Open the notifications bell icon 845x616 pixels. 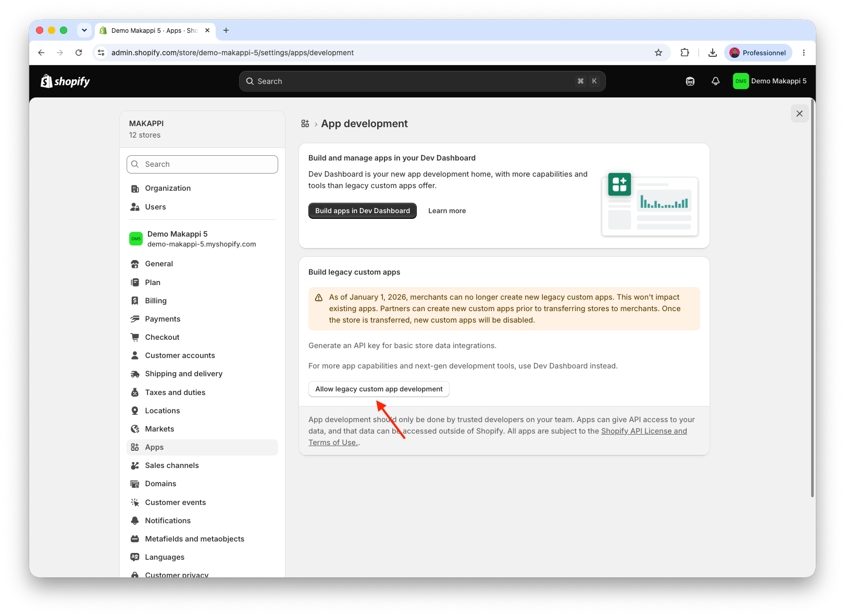click(x=716, y=81)
